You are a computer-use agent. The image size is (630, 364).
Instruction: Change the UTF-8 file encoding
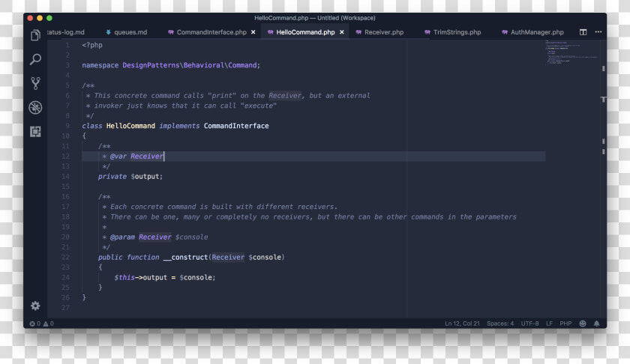(x=529, y=324)
